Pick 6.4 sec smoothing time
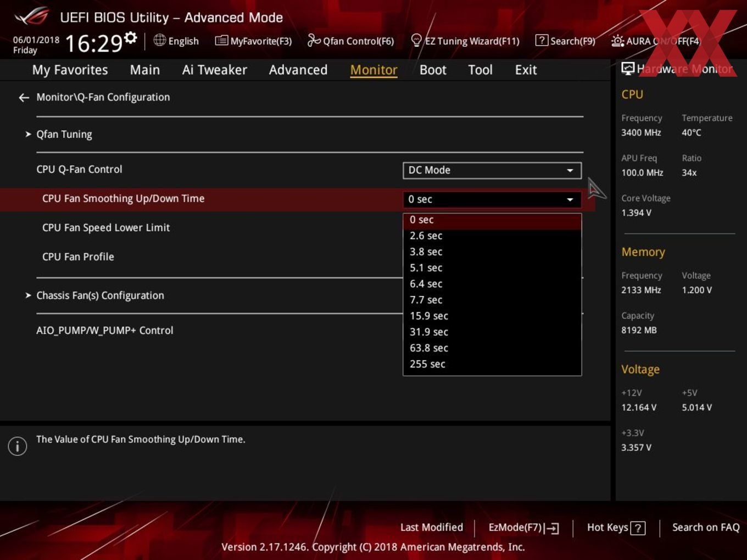747x560 pixels. tap(492, 284)
